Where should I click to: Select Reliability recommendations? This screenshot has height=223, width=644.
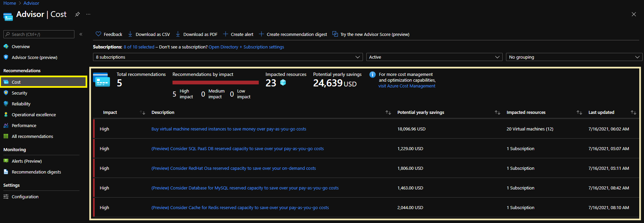(x=21, y=104)
